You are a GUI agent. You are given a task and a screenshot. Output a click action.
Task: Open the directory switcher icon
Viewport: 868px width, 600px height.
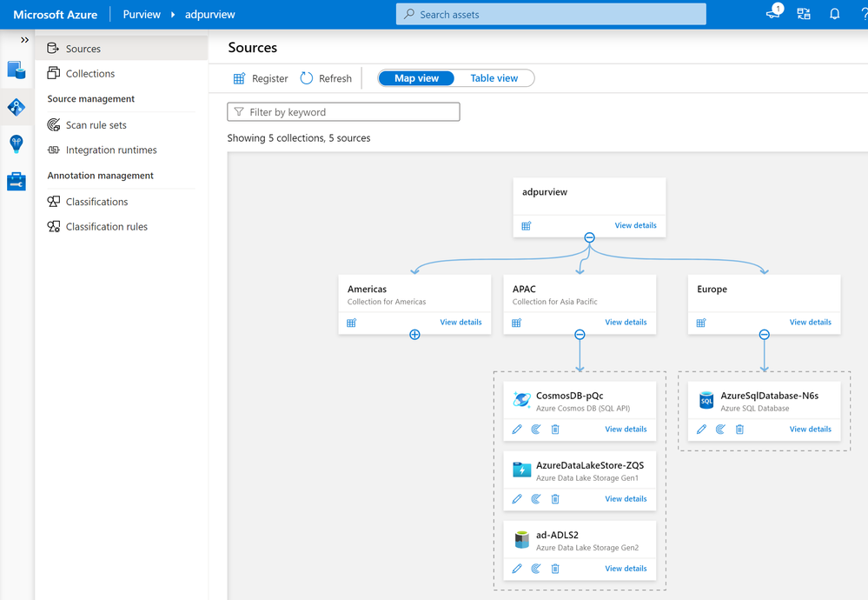click(x=803, y=15)
